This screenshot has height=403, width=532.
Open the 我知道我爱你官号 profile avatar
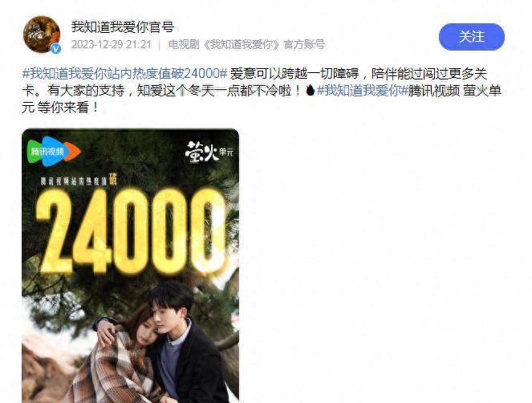[x=42, y=35]
